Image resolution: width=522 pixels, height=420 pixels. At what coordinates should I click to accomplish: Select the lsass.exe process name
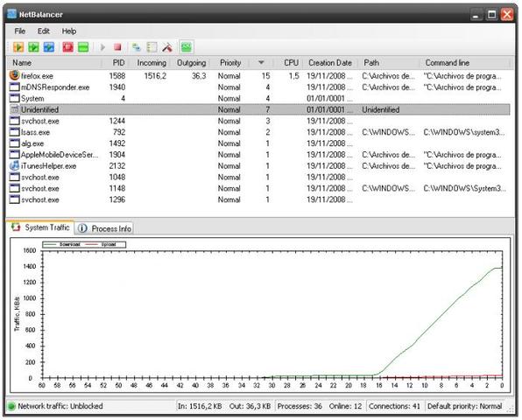pos(35,132)
